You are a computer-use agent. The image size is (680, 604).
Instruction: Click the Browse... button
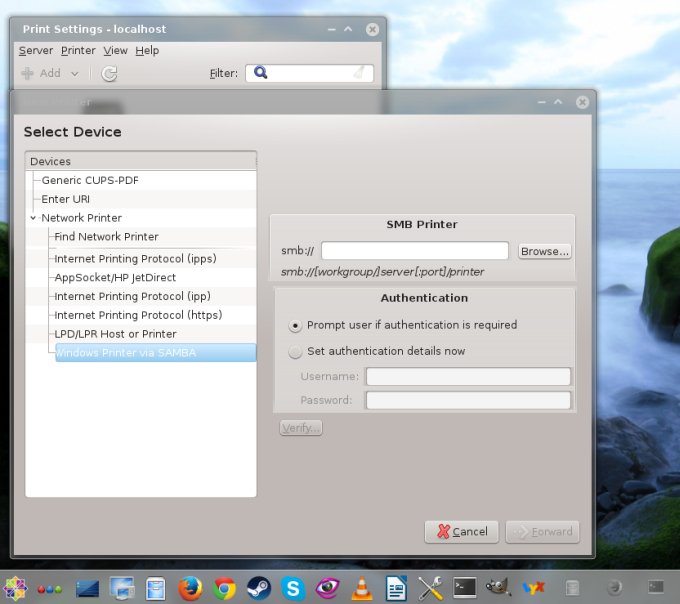tap(544, 251)
